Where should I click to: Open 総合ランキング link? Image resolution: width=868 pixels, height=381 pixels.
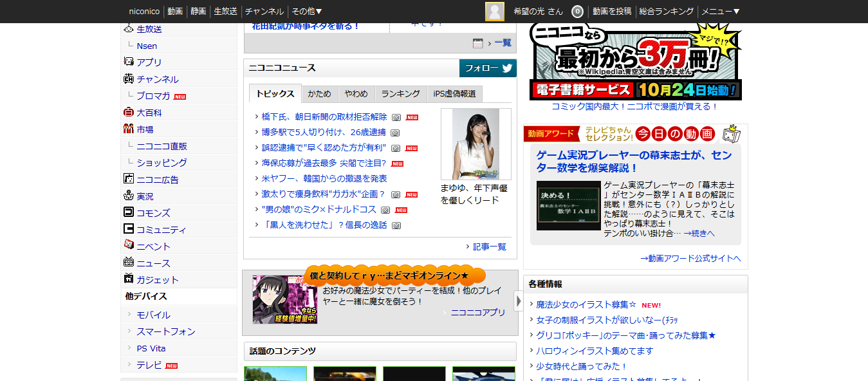pos(667,12)
